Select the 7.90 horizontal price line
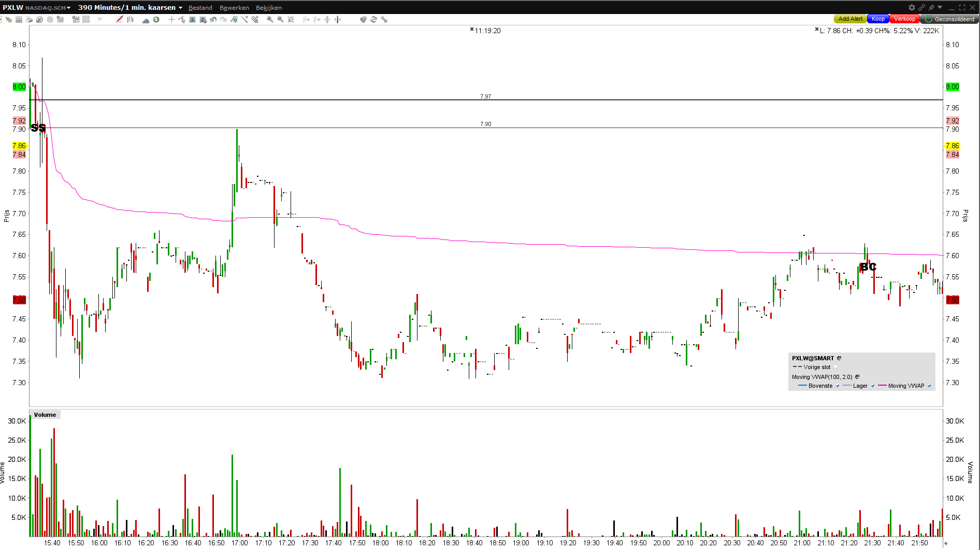The width and height of the screenshot is (980, 550). click(x=486, y=128)
